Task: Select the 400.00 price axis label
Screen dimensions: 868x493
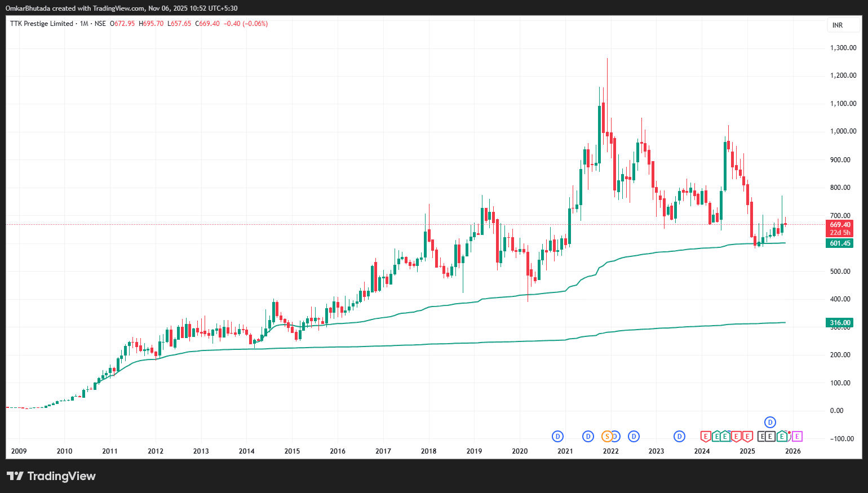Action: coord(840,299)
